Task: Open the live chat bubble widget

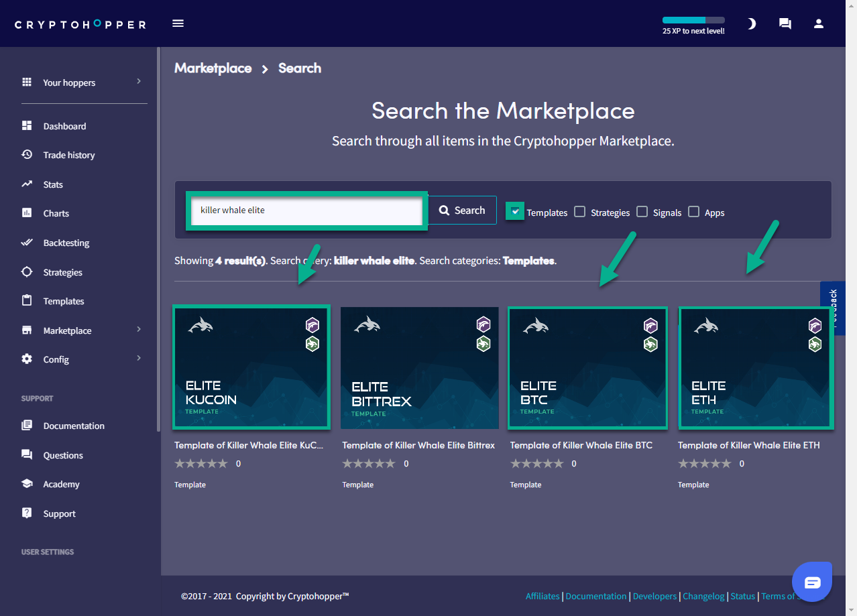Action: pos(812,582)
